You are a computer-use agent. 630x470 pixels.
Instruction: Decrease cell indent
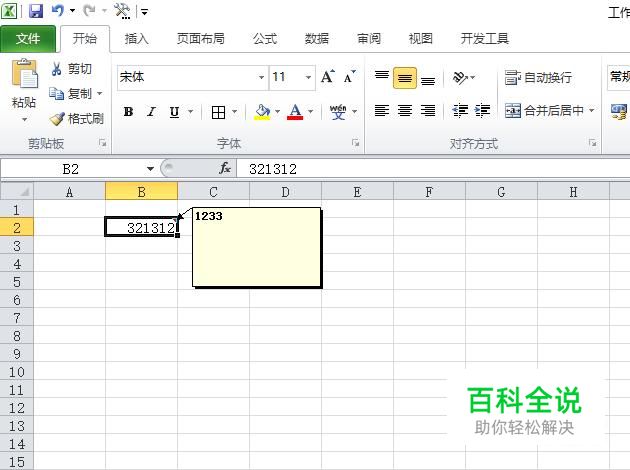point(460,110)
